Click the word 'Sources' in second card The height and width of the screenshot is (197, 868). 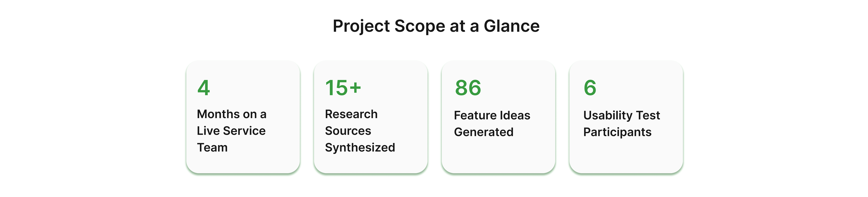tap(348, 131)
